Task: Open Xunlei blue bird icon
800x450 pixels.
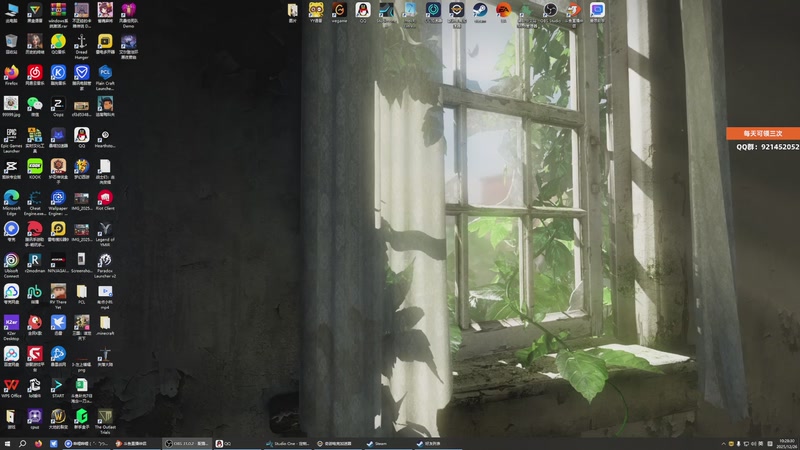Action: pos(58,325)
